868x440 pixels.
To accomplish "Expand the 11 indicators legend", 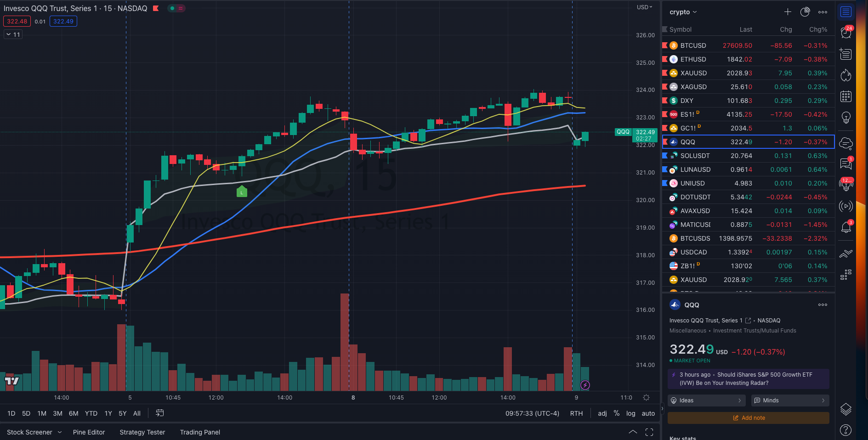I will (13, 34).
